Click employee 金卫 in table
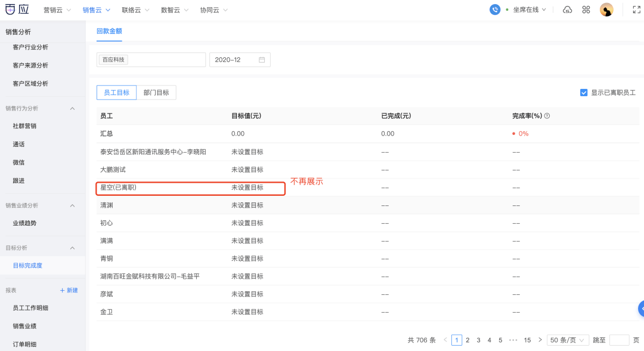Viewport: 644px width, 351px height. click(x=106, y=312)
